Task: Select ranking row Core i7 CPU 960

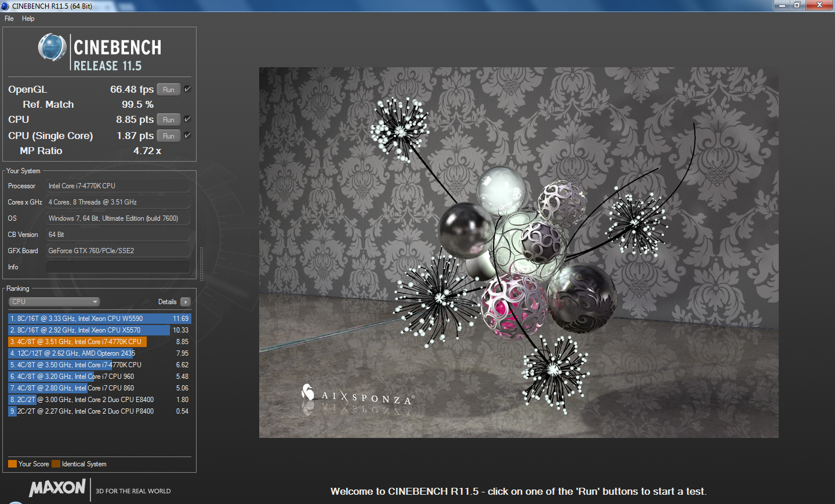Action: tap(99, 377)
